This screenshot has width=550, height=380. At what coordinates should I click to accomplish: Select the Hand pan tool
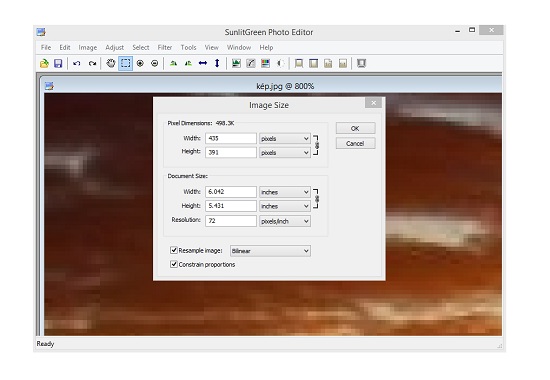(x=111, y=64)
